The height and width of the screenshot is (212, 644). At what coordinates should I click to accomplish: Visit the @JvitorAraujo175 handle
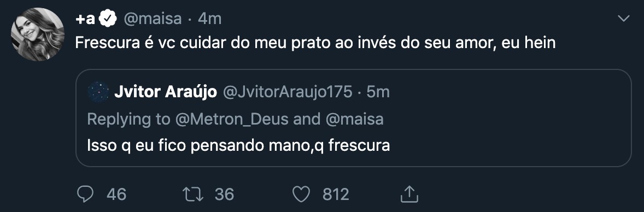288,92
